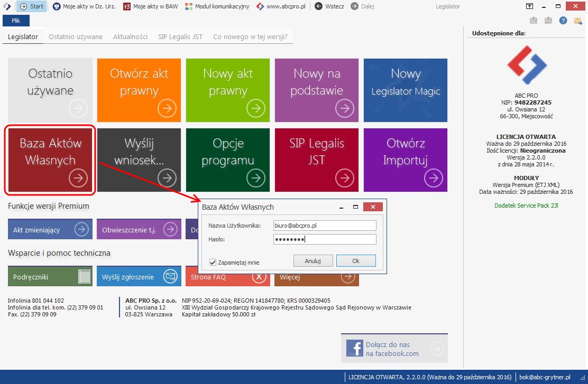Click arrow icon on Obwieszczenie t.j. button
Screen dimensions: 588x384
(x=170, y=229)
